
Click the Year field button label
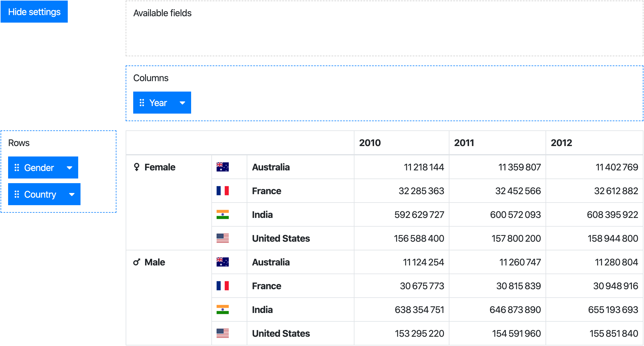tap(158, 103)
